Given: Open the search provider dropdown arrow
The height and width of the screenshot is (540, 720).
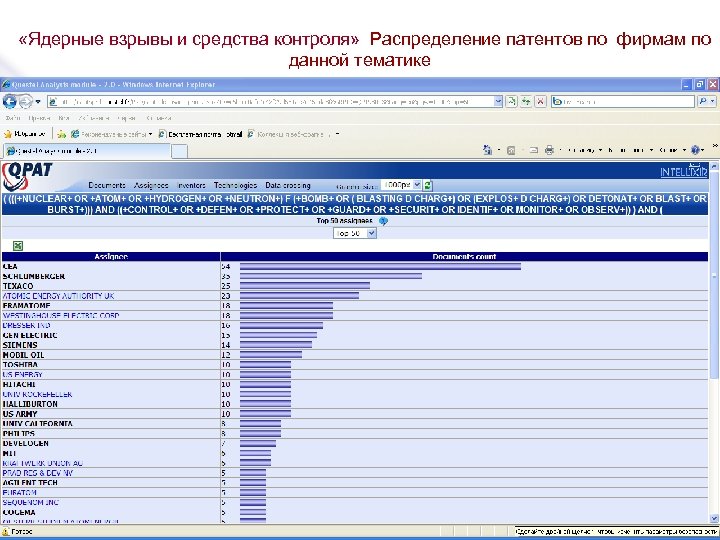Looking at the screenshot, I should tap(713, 101).
